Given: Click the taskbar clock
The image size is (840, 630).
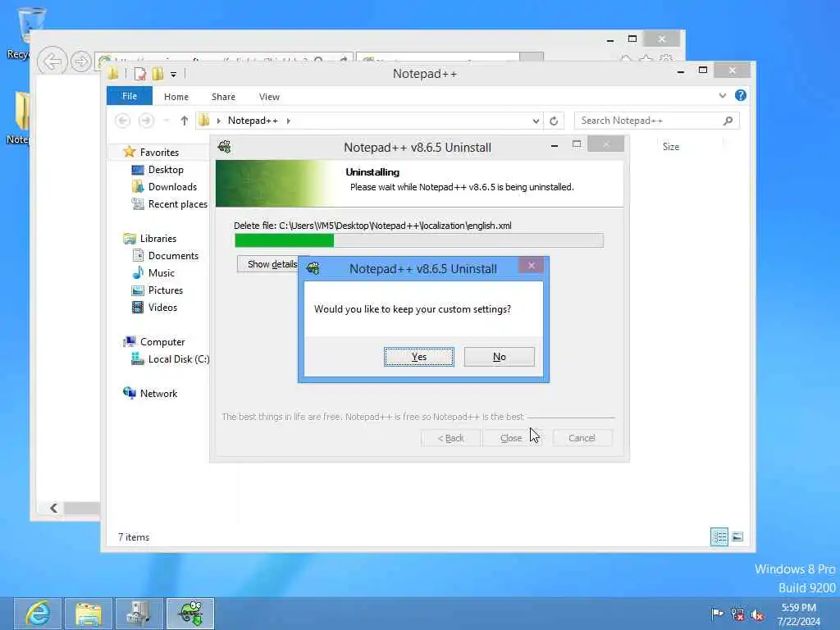Looking at the screenshot, I should click(799, 614).
